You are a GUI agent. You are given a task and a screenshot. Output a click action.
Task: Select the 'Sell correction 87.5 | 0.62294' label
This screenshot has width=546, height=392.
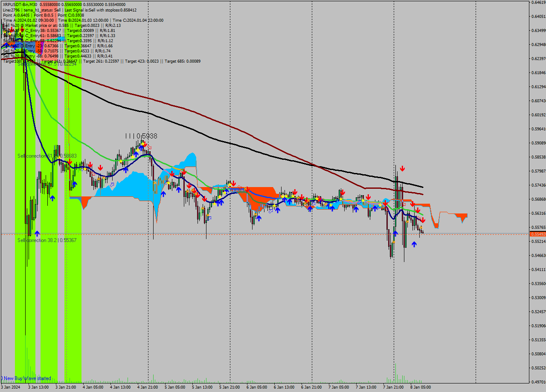pos(47,63)
